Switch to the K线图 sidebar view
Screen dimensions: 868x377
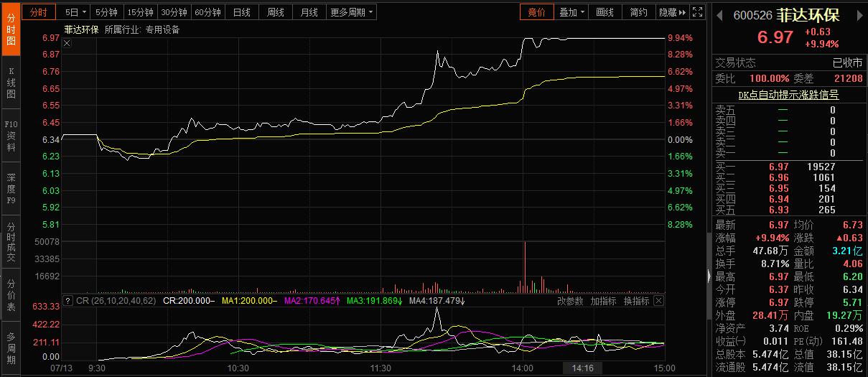[x=11, y=83]
